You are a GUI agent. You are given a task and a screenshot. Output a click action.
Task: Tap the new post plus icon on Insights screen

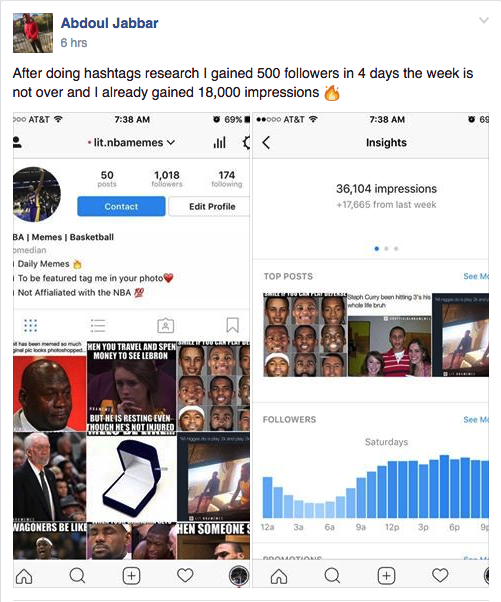(x=386, y=576)
